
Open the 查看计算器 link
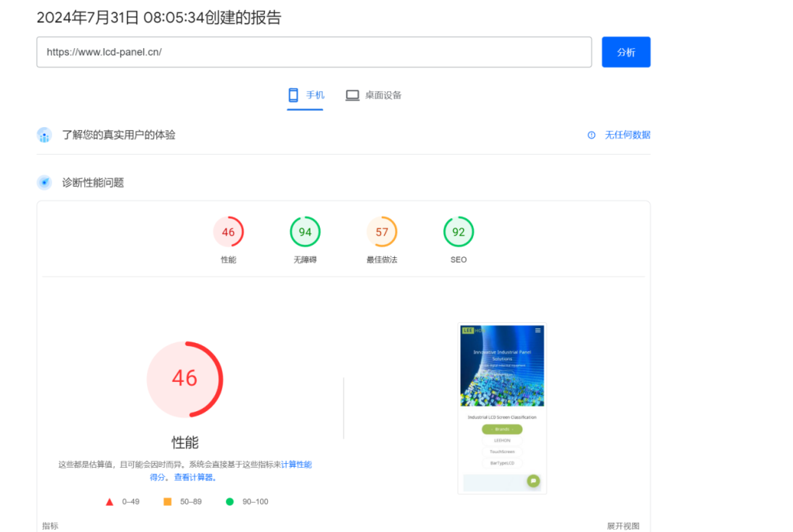(191, 478)
